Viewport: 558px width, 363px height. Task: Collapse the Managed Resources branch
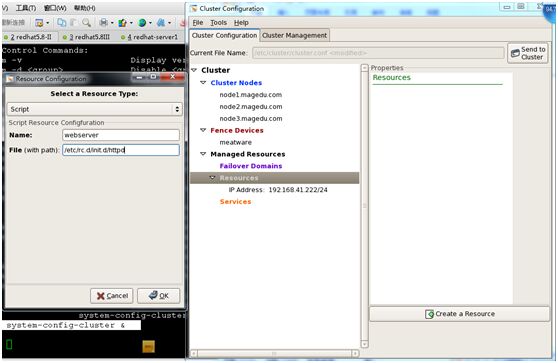(x=203, y=154)
